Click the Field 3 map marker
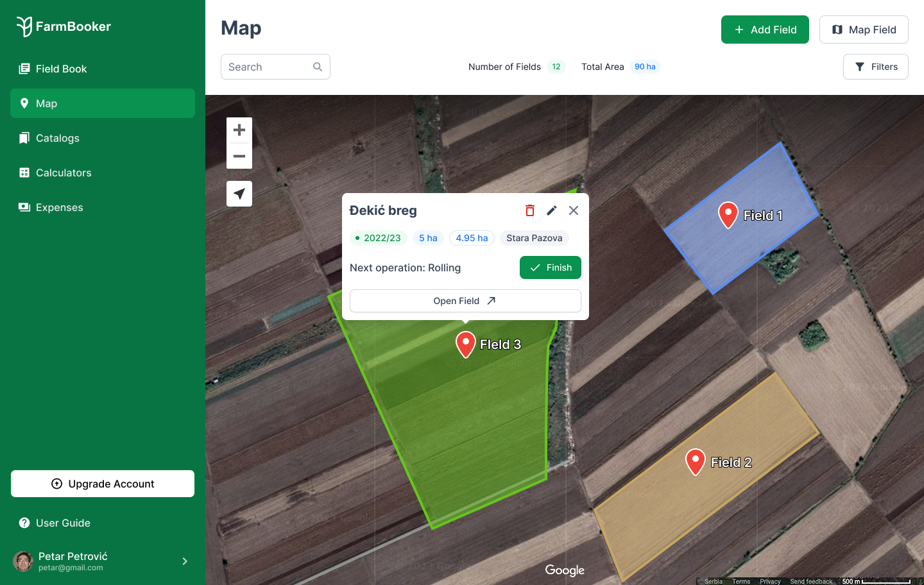924x585 pixels. coord(465,344)
